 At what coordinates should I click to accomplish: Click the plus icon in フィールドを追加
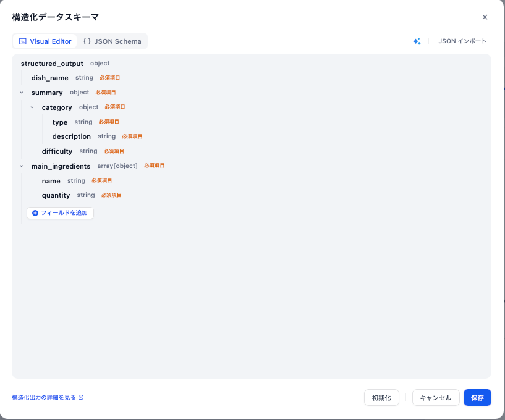click(x=35, y=213)
